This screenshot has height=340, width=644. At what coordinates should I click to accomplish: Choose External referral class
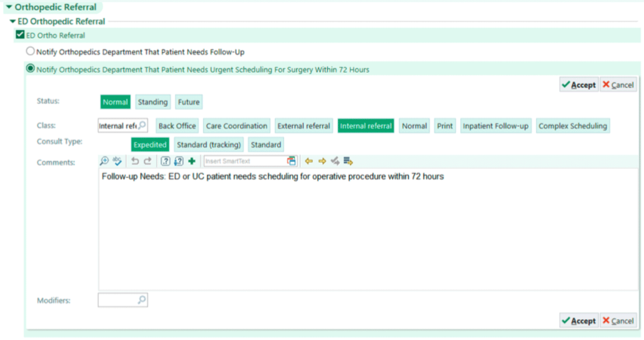pyautogui.click(x=304, y=126)
